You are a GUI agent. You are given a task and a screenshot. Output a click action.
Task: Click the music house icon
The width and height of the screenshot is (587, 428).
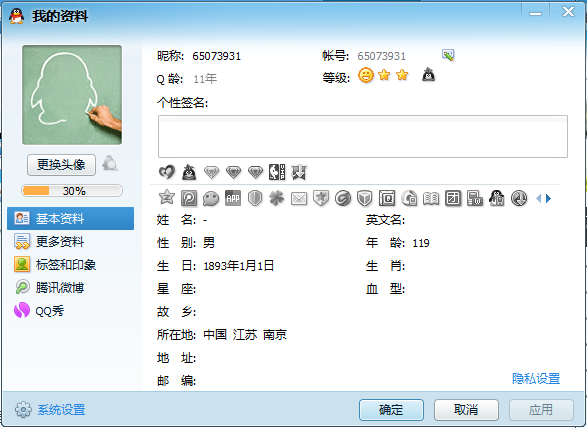pyautogui.click(x=409, y=198)
